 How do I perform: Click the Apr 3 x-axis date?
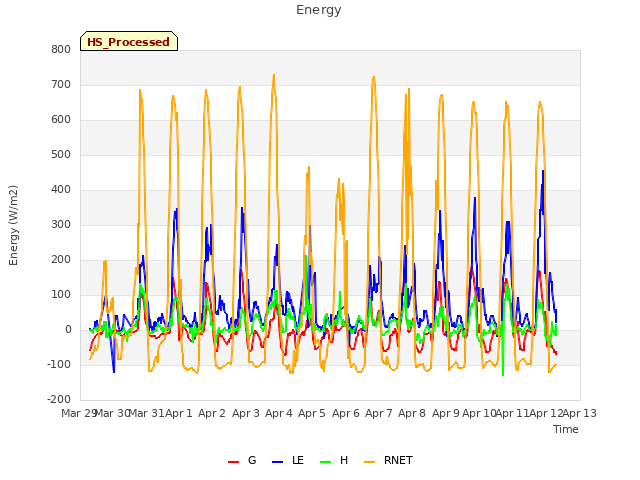click(x=246, y=413)
